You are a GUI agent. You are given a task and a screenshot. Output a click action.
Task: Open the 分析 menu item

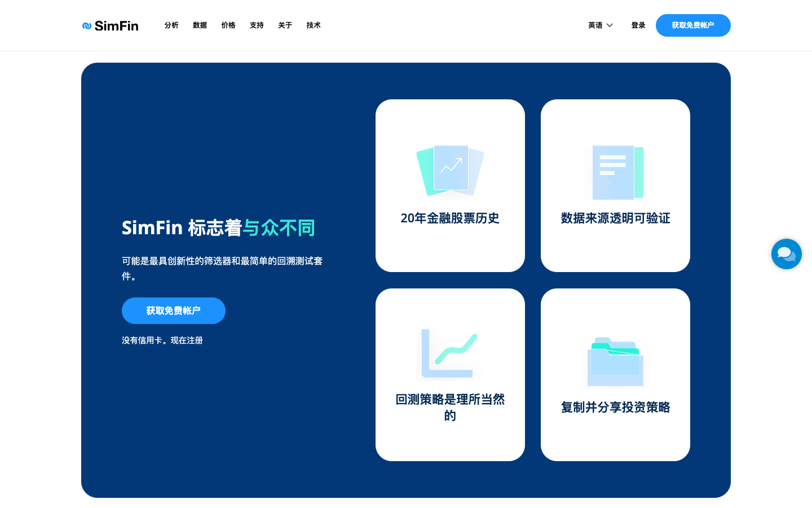[x=171, y=25]
